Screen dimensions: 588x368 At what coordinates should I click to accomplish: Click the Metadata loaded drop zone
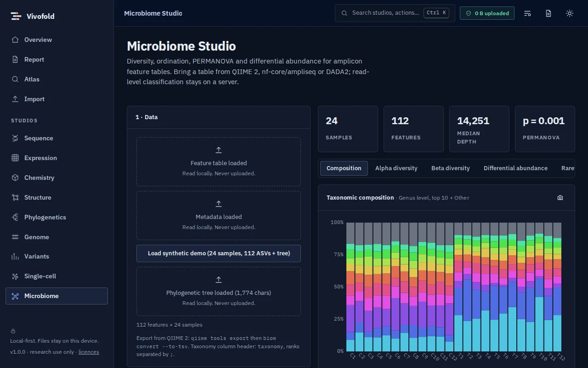219,216
